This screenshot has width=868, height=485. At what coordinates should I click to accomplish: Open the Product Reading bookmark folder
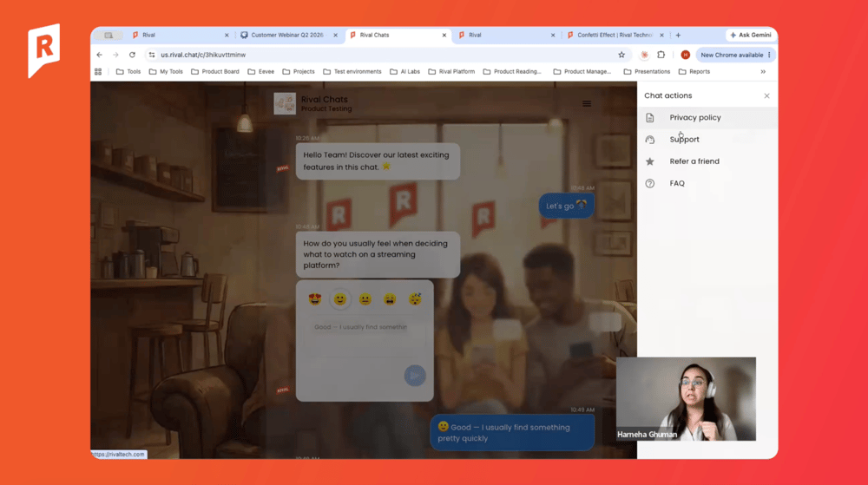(x=512, y=71)
